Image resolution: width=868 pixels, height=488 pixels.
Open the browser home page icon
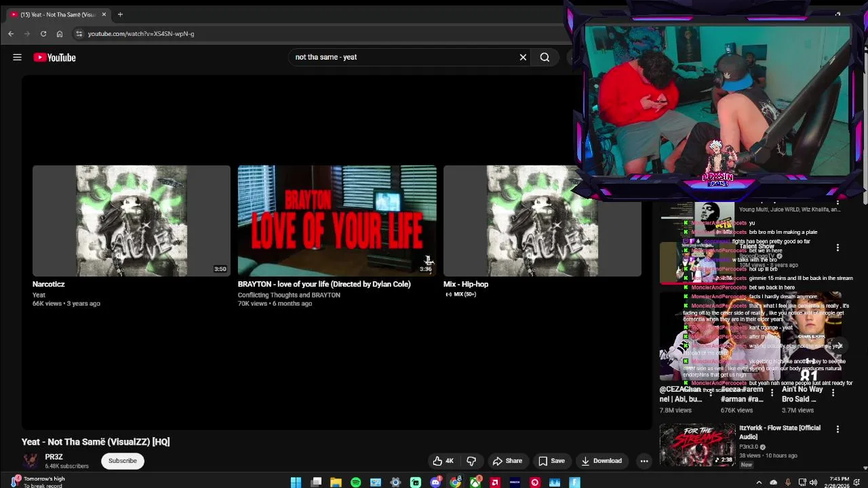(x=60, y=34)
